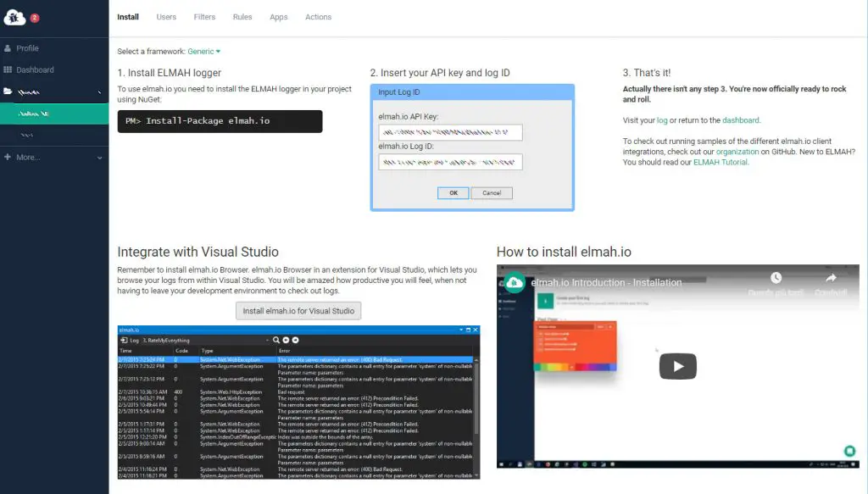
Task: Click the '1. Install ELMAH logger' heading
Action: [x=169, y=73]
